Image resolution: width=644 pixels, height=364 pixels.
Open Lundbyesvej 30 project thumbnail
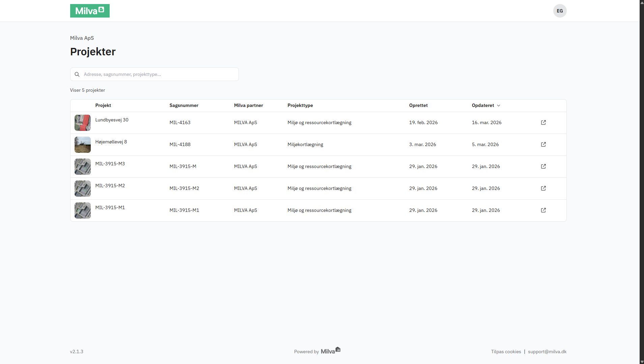tap(82, 123)
